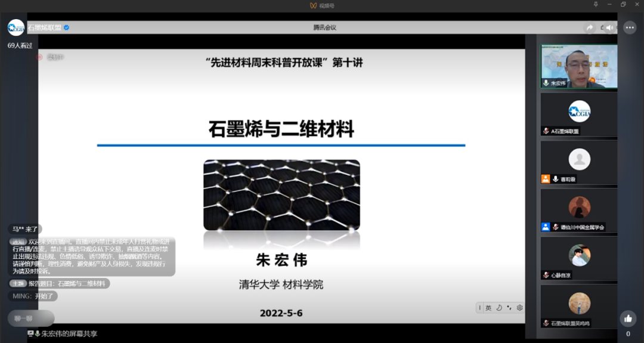Click the date 2022-5-6 on slide

[281, 313]
